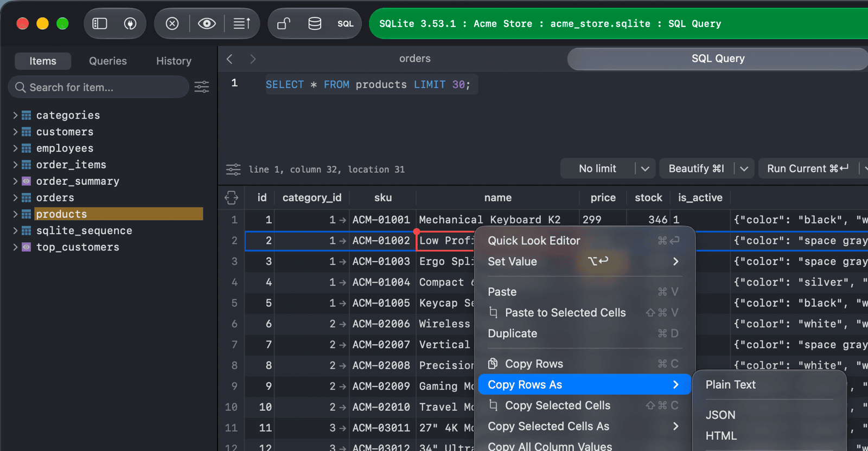
Task: Open the orders tab
Action: pyautogui.click(x=415, y=59)
